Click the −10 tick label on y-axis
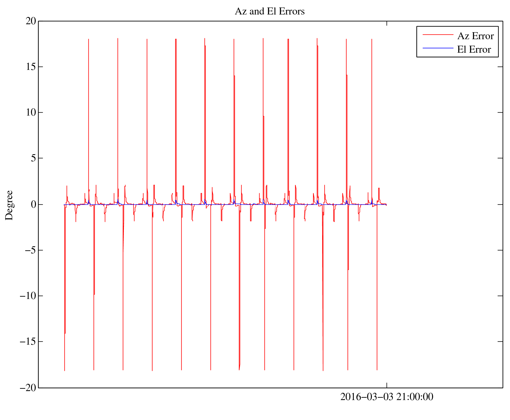 coord(28,296)
